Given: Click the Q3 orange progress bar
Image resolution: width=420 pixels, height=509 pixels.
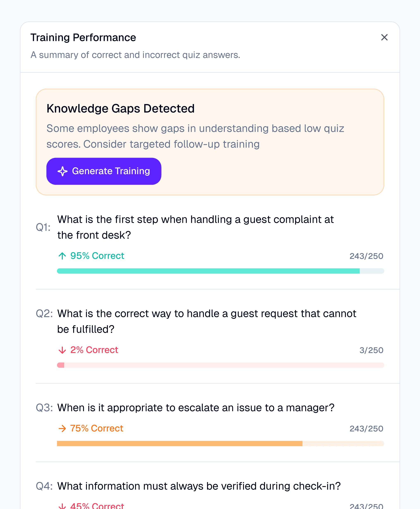Looking at the screenshot, I should pyautogui.click(x=220, y=443).
